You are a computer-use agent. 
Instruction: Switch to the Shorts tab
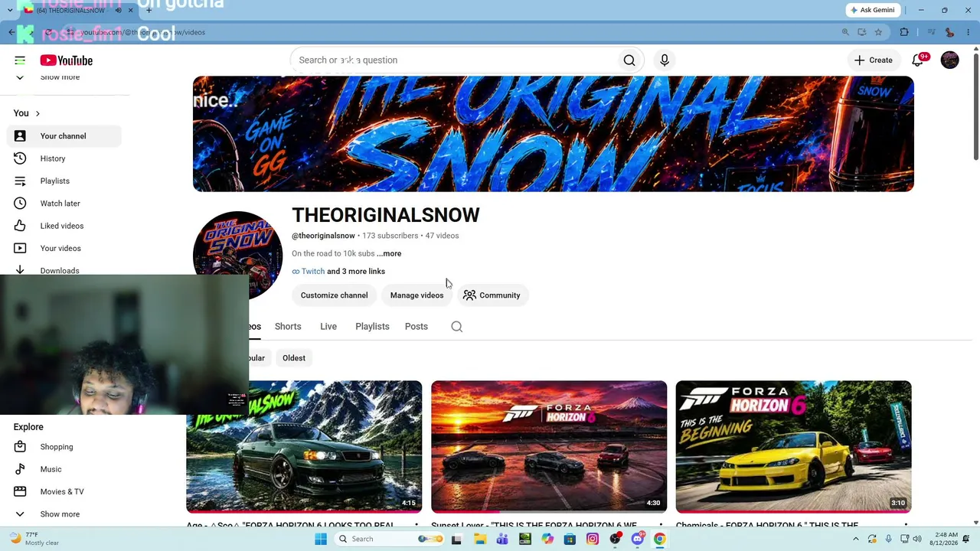coord(288,327)
